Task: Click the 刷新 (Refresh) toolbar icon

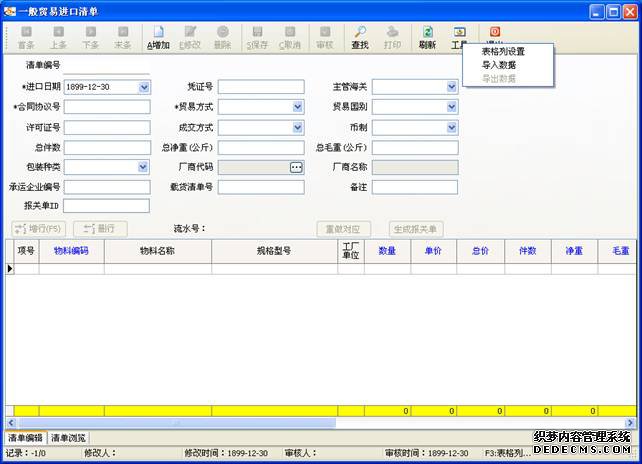Action: tap(427, 38)
